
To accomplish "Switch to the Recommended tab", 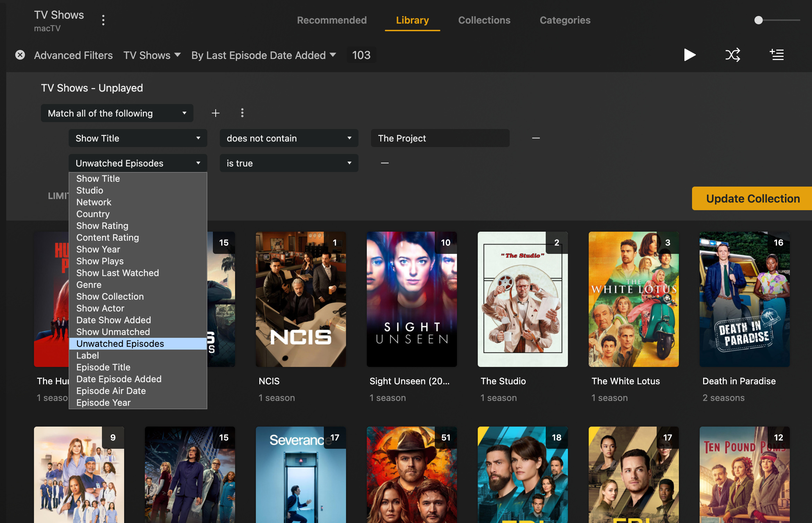I will (x=331, y=20).
